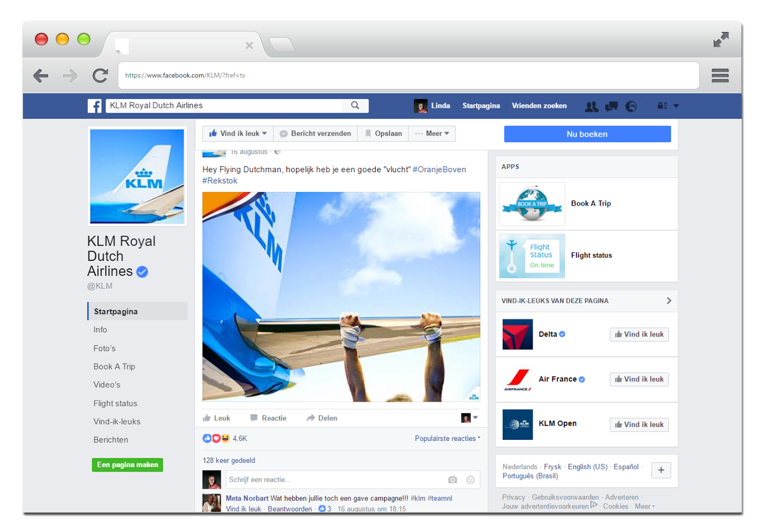Like the post with Leuk

216,418
